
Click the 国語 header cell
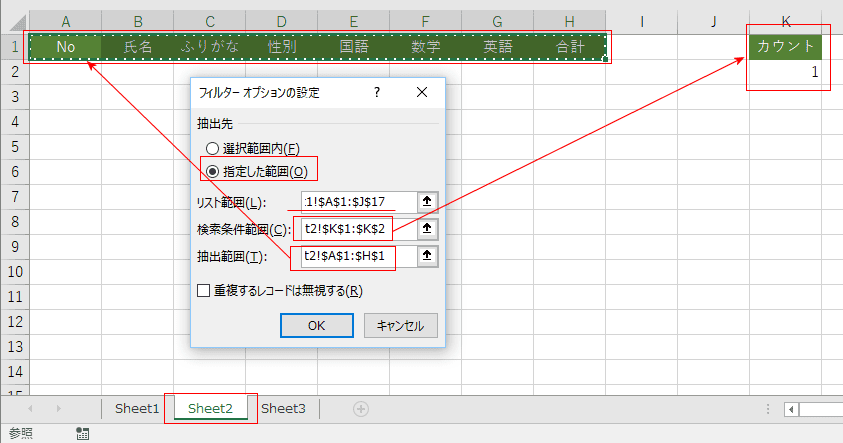click(354, 47)
